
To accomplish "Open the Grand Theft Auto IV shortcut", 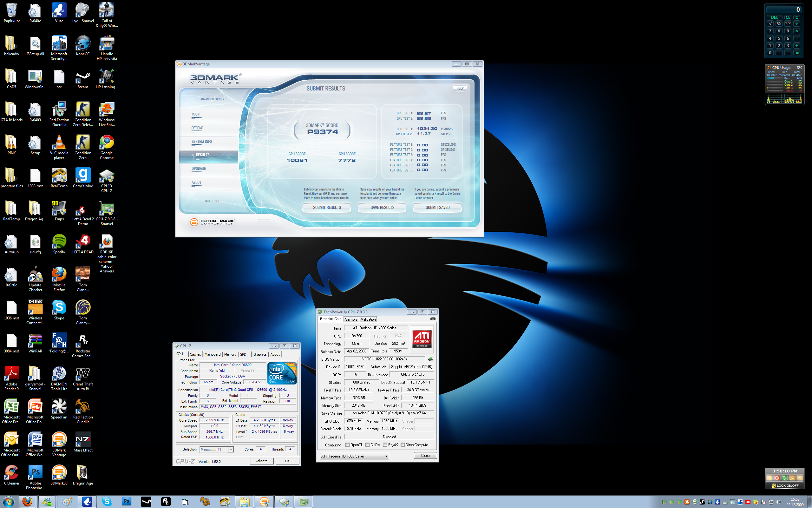I will 83,379.
